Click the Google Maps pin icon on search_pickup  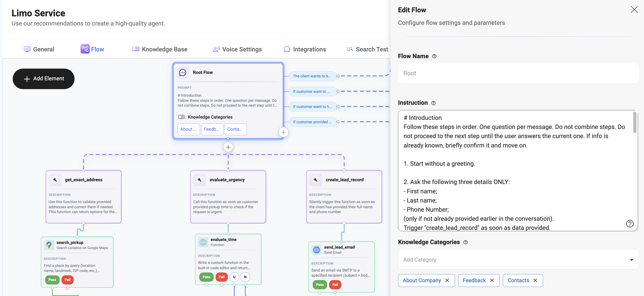pos(49,245)
